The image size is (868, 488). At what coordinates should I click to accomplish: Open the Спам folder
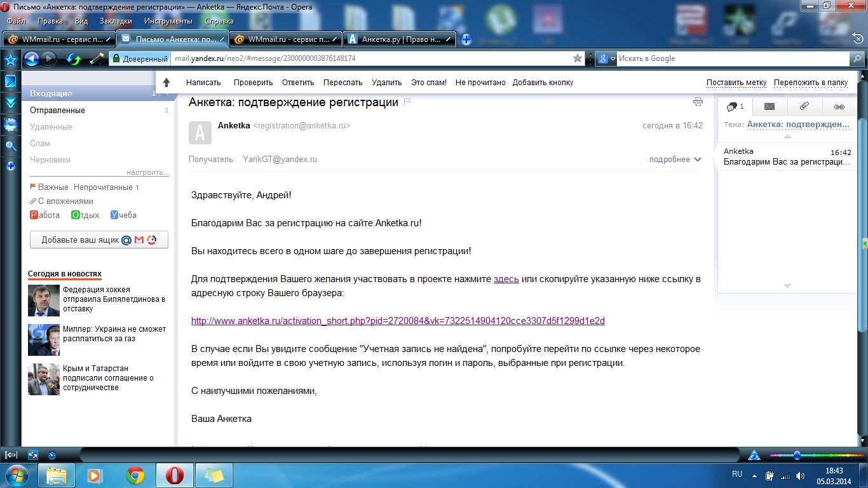click(40, 144)
